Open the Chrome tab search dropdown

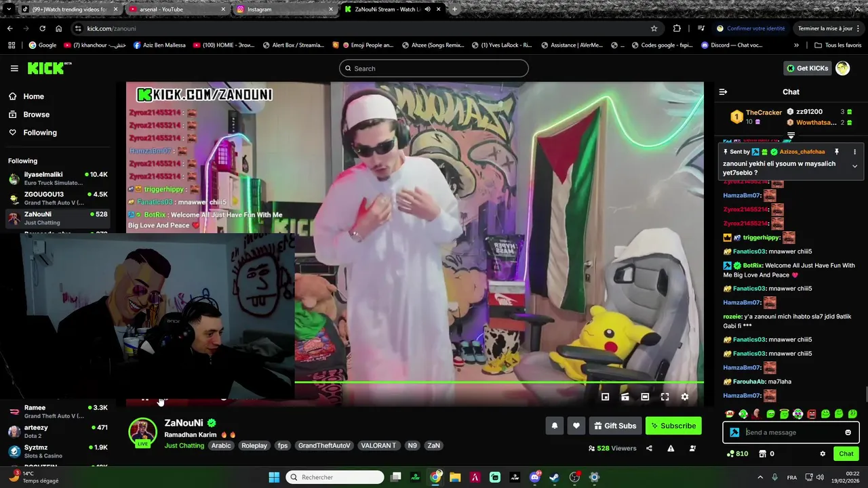[x=9, y=9]
